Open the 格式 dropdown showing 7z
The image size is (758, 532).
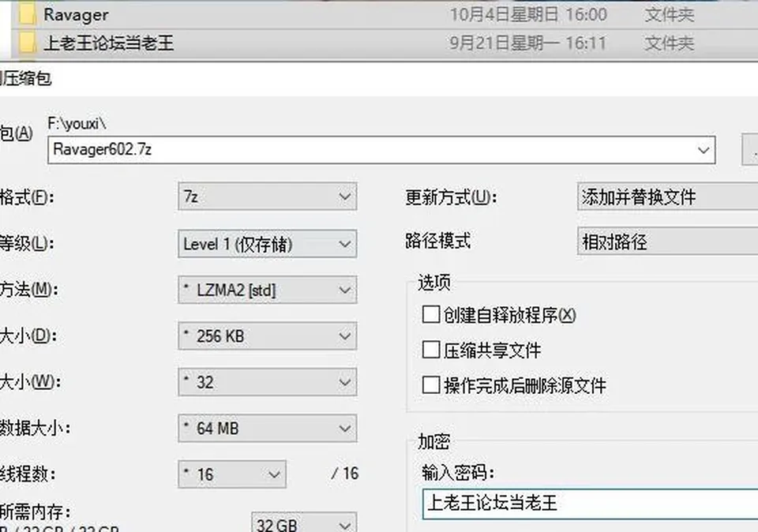pyautogui.click(x=268, y=197)
